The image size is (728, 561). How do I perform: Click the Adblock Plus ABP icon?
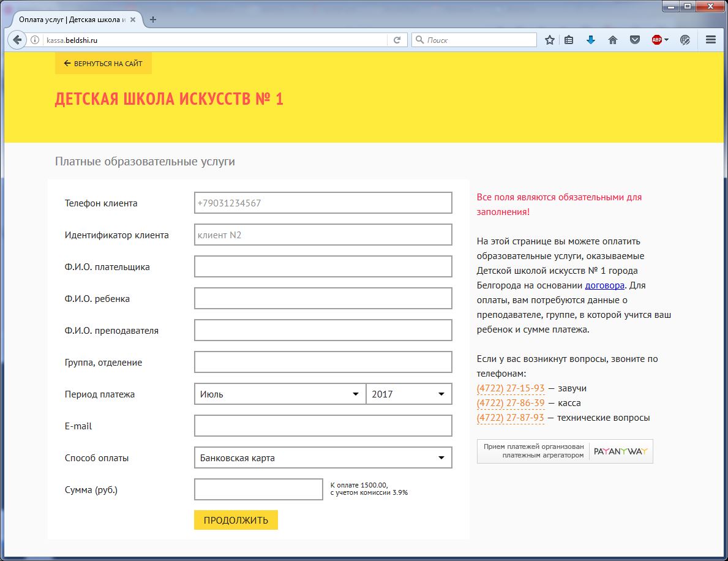click(x=656, y=40)
